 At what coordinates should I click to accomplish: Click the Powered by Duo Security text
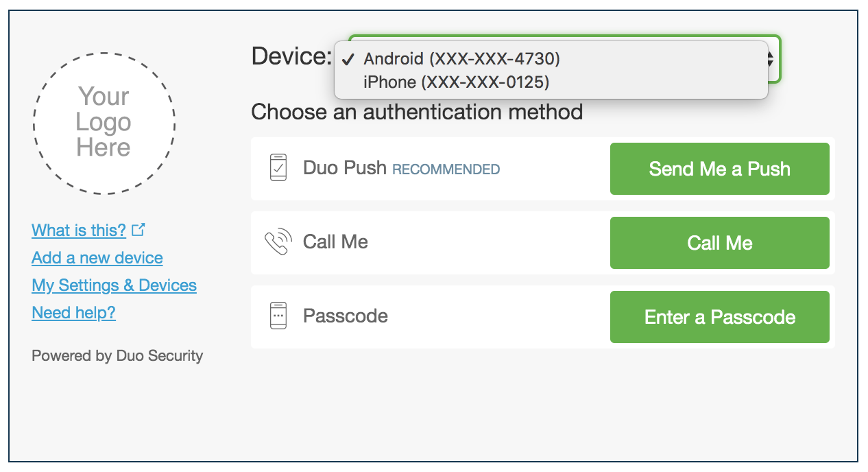pos(117,355)
